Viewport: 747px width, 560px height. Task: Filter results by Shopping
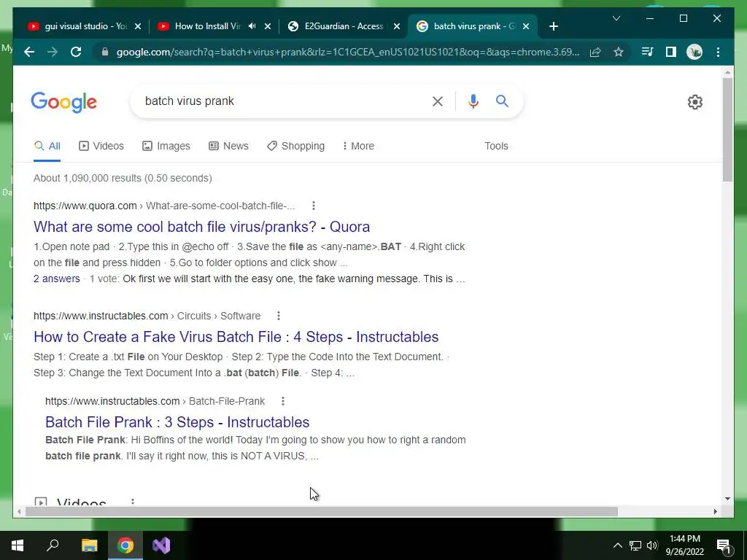point(296,146)
